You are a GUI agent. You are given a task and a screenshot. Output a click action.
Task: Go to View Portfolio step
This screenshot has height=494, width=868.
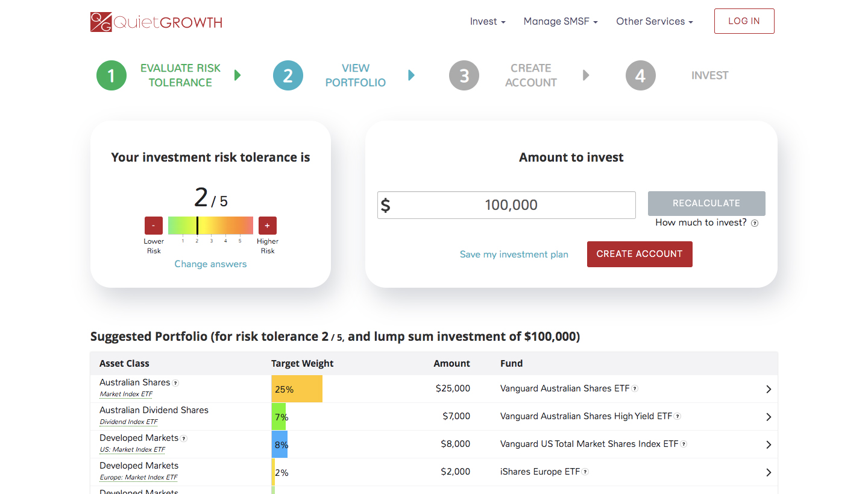(x=356, y=75)
